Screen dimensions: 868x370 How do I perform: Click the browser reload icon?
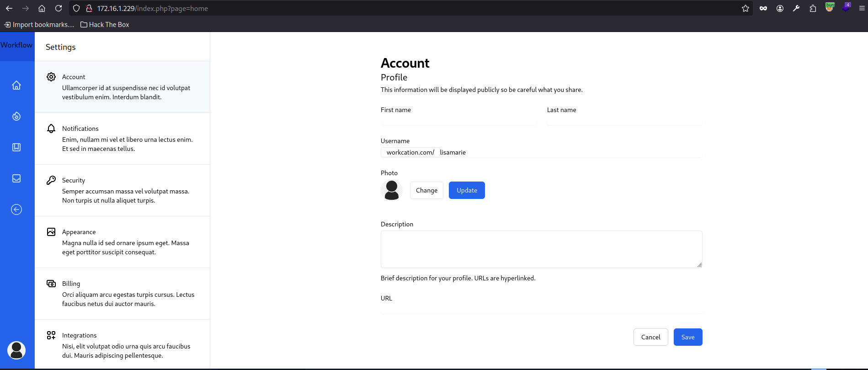59,8
